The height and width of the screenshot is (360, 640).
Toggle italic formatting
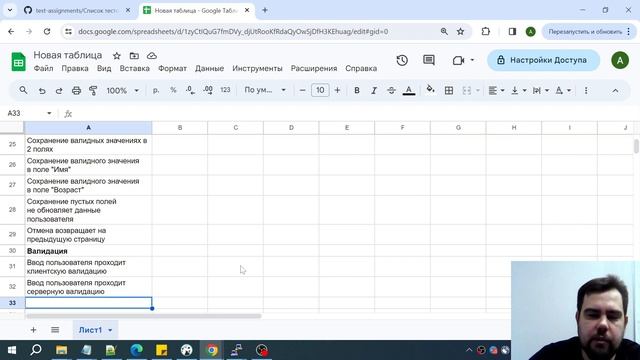[x=374, y=90]
